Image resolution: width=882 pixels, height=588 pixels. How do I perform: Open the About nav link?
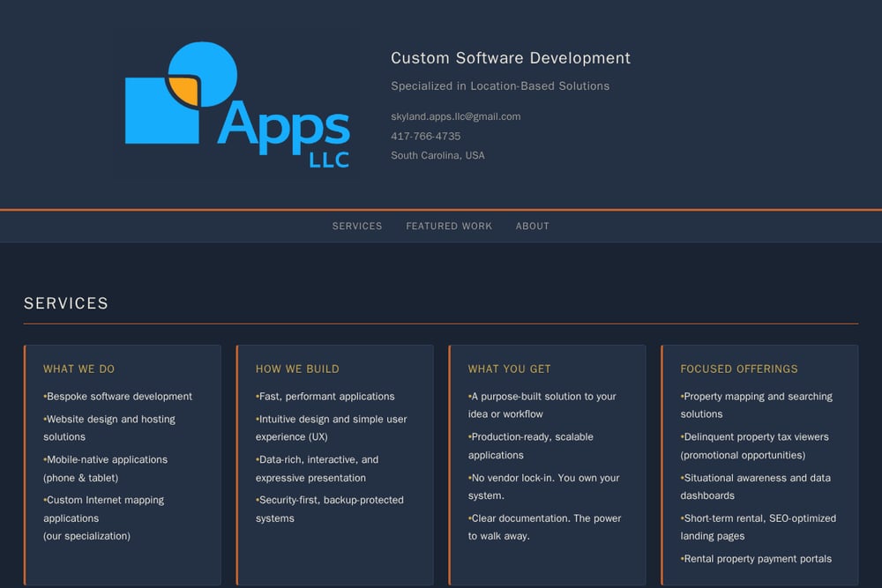(x=532, y=226)
